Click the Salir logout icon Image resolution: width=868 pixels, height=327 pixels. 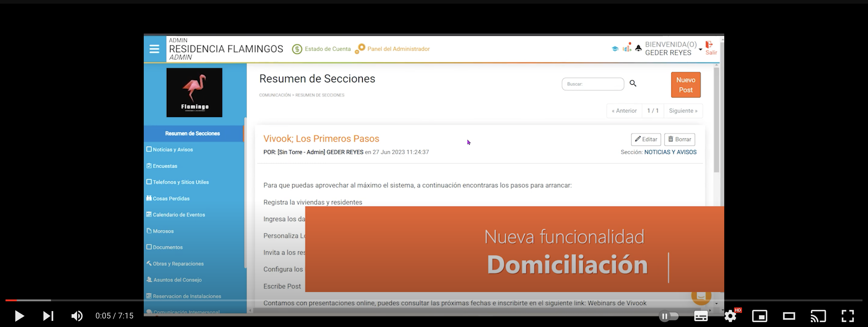pos(710,45)
